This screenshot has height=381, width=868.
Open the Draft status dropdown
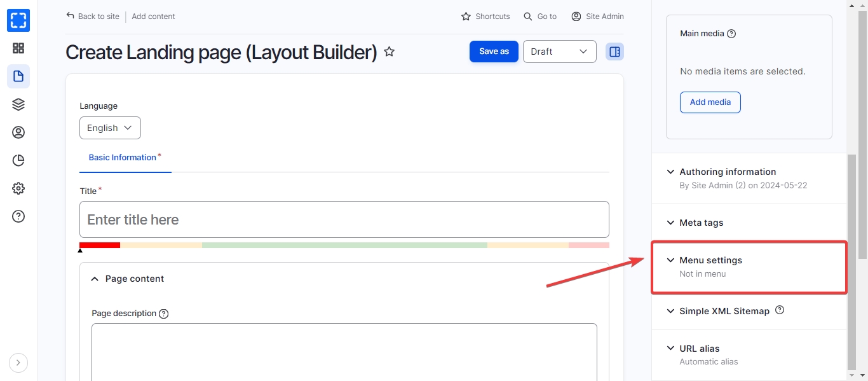(559, 52)
